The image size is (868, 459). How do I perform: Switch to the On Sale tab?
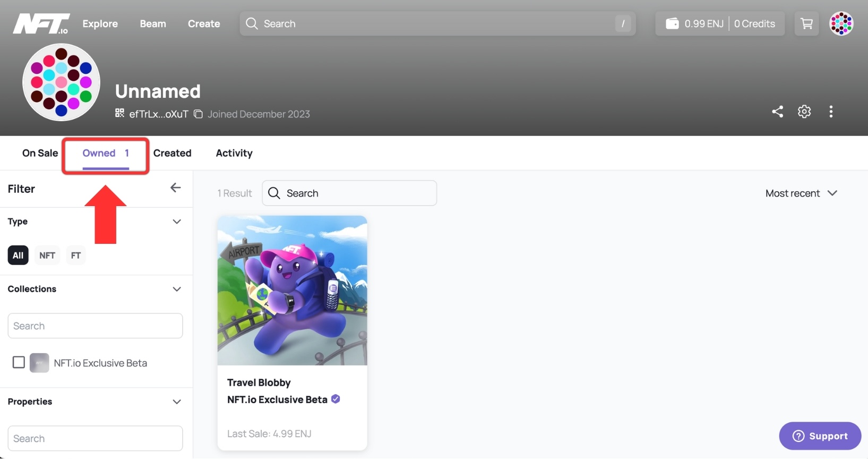40,153
